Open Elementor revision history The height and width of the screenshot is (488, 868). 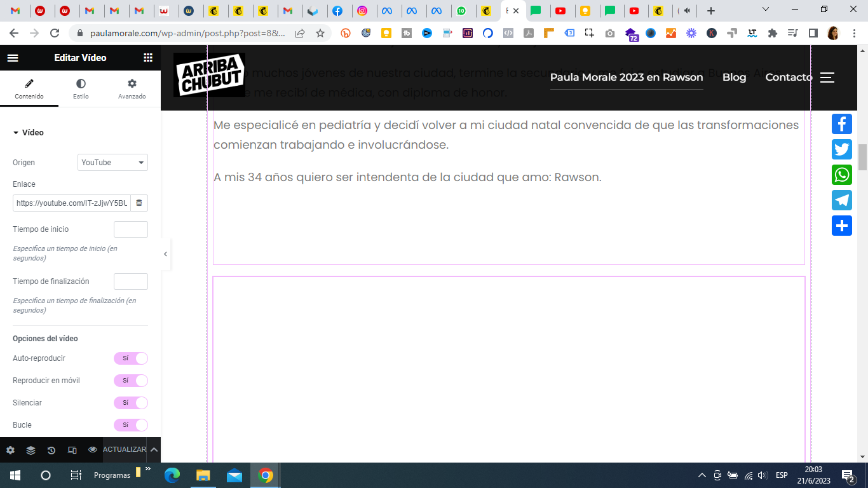pos(51,450)
